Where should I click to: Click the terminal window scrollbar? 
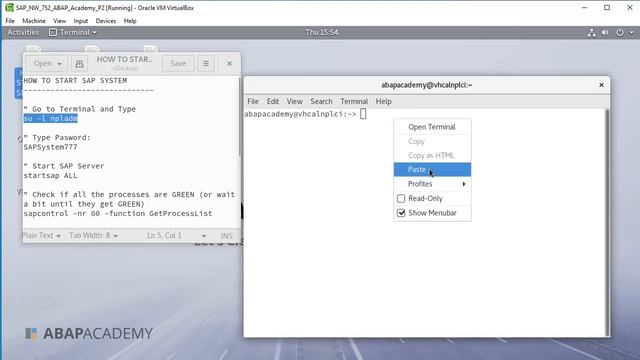(607, 222)
